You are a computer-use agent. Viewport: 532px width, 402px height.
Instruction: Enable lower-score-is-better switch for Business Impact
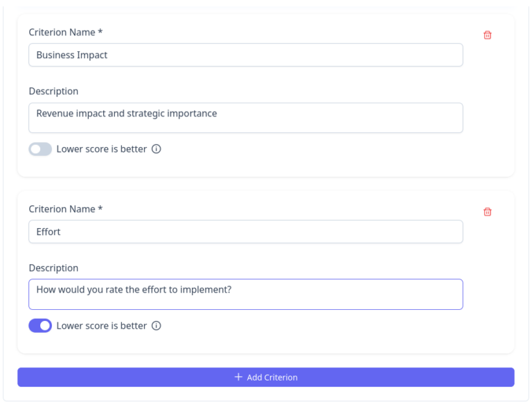(40, 149)
